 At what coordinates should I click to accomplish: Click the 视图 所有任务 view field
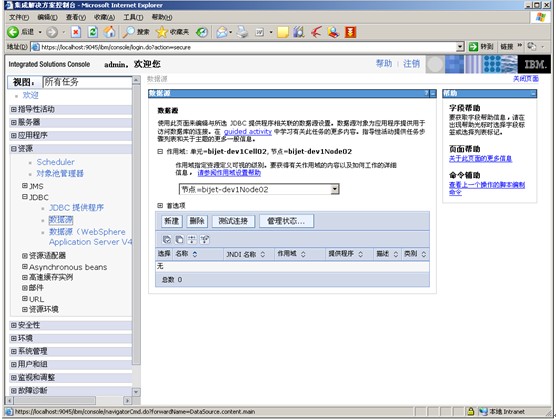coord(87,82)
